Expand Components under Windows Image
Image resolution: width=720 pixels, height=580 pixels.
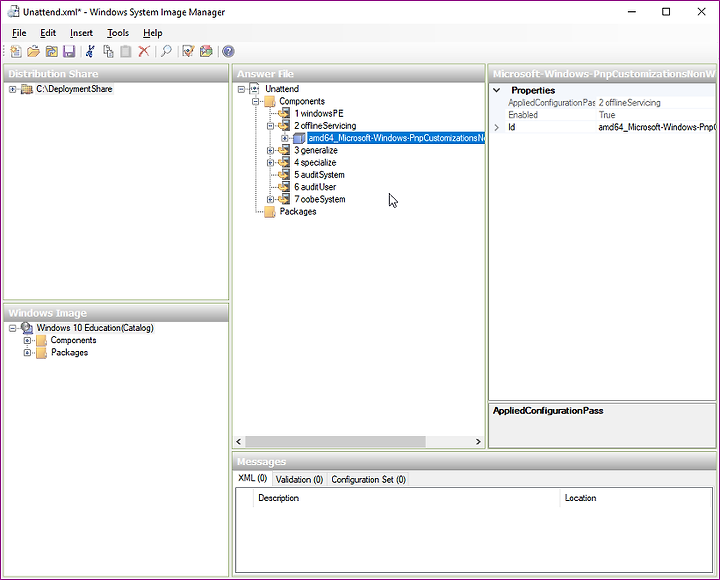(27, 340)
